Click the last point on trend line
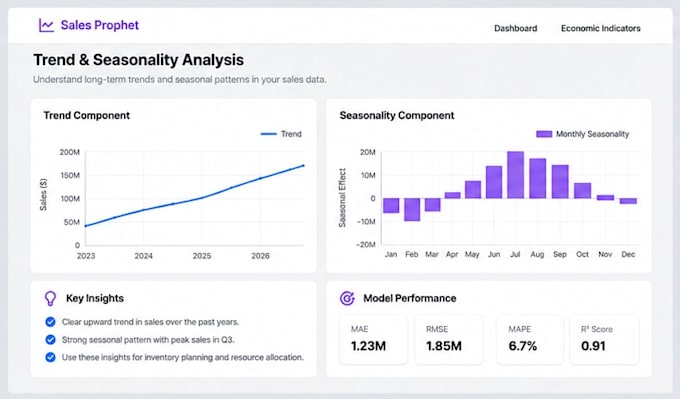 point(303,165)
